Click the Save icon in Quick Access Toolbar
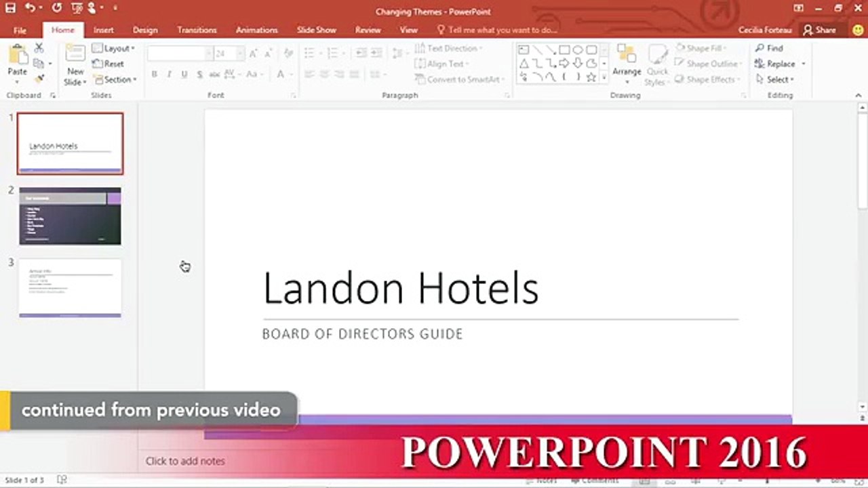This screenshot has height=488, width=868. [10, 8]
